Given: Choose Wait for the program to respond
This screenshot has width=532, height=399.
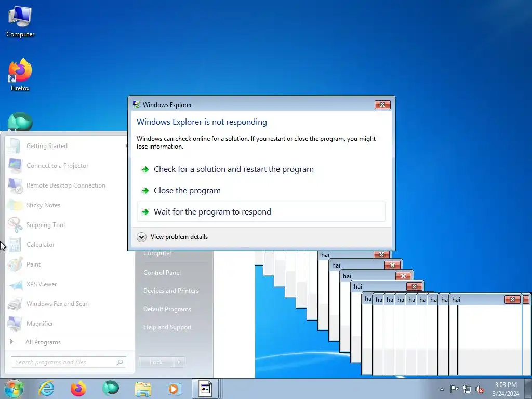Looking at the screenshot, I should coord(261,212).
